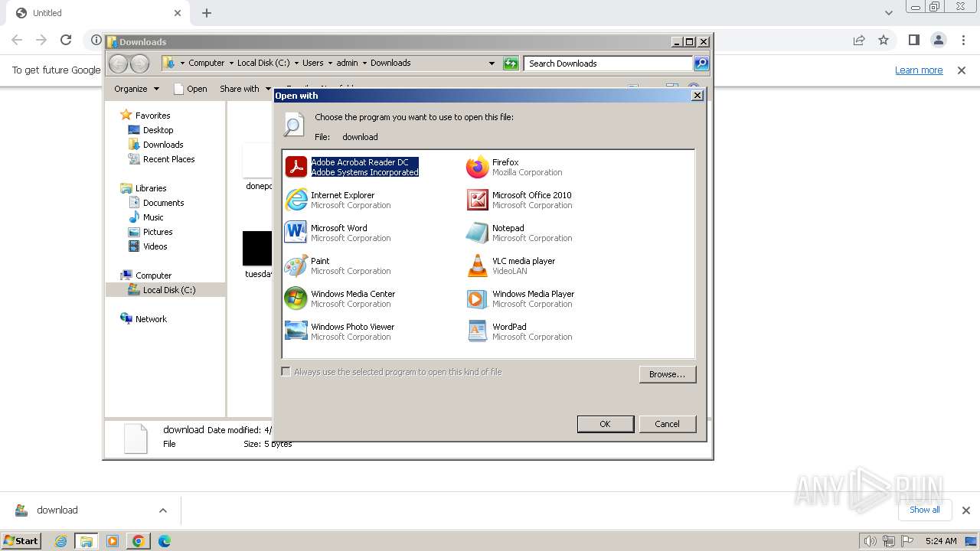This screenshot has height=551, width=980.
Task: Expand the address bar history dropdown arrow
Action: 492,64
